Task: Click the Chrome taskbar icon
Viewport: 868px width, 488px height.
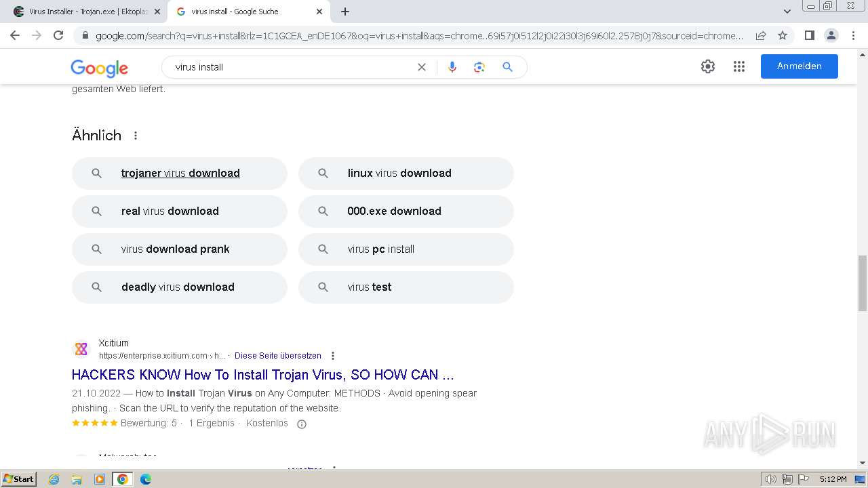Action: click(x=122, y=479)
